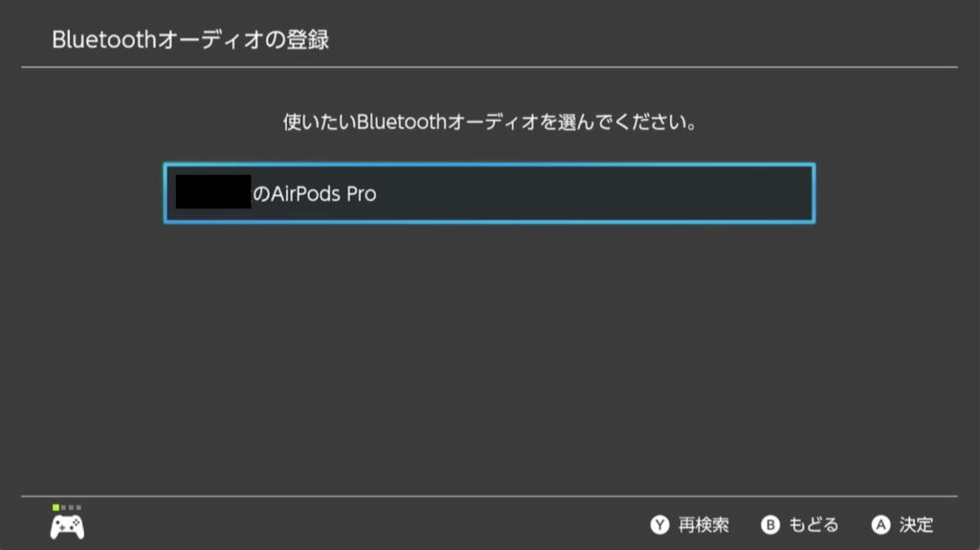Viewport: 980px width, 550px height.
Task: Click the second grey player indicator dot
Action: pos(64,508)
